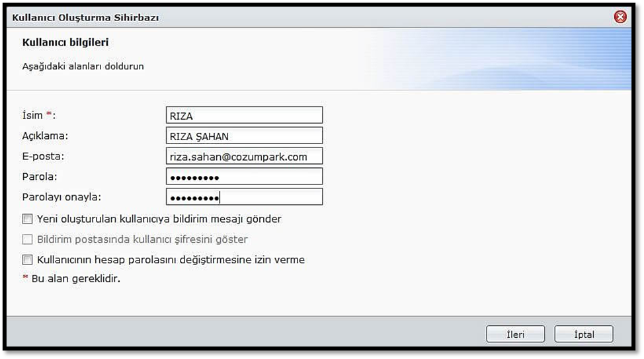Select the Parola password field
The image size is (644, 359).
click(x=244, y=177)
